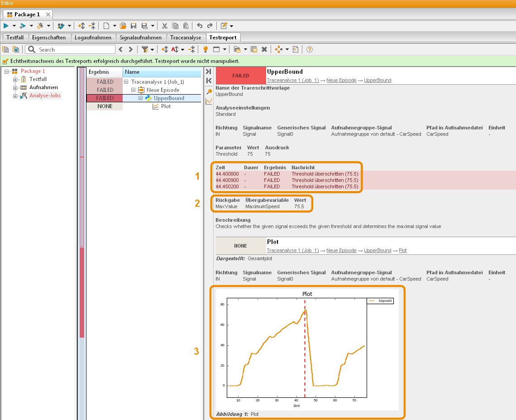Open the new file dropdown arrow
Screen dimensions: 516x420
[x=115, y=26]
